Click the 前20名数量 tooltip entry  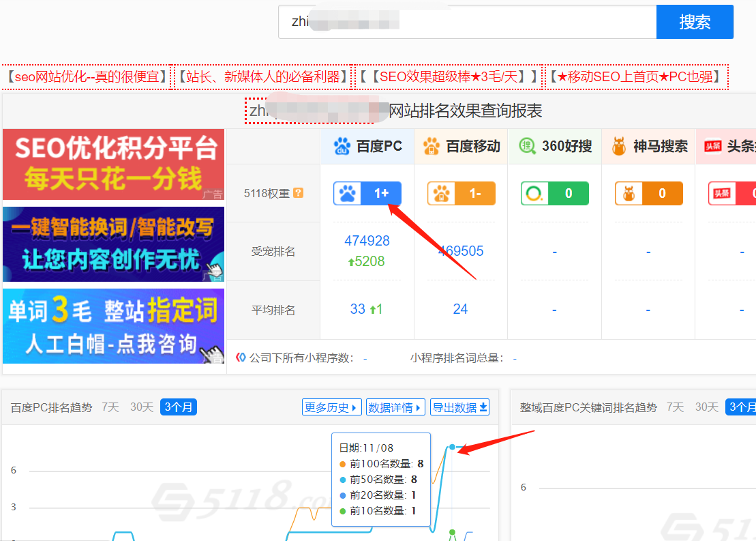(378, 495)
